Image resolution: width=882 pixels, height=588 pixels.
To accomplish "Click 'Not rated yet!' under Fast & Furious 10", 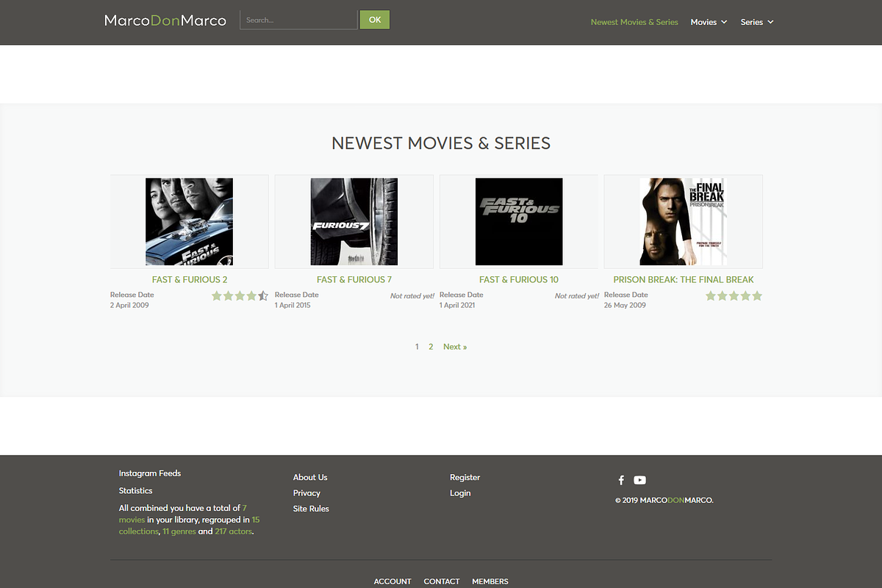I will pos(577,295).
